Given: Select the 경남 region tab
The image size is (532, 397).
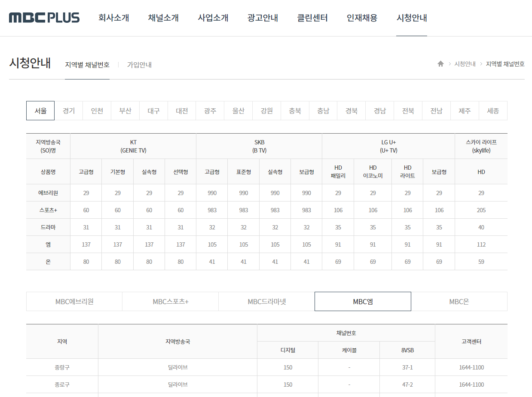Looking at the screenshot, I should point(380,110).
